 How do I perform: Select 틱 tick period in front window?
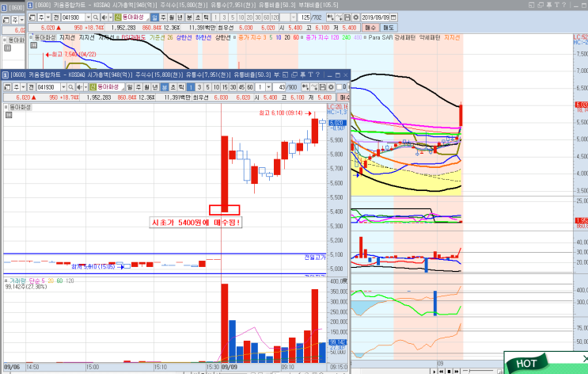pyautogui.click(x=181, y=87)
